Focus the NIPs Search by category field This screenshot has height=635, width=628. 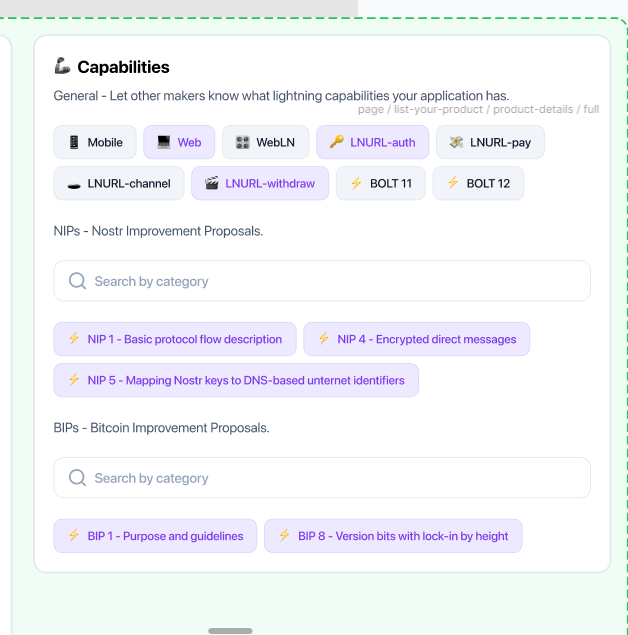coord(330,281)
